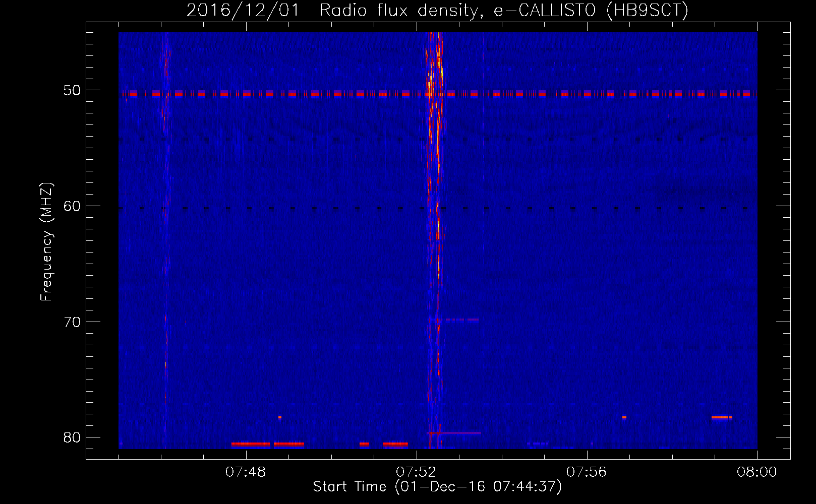The height and width of the screenshot is (504, 816).
Task: Click the 60 frequency tick label
Action: click(x=73, y=206)
